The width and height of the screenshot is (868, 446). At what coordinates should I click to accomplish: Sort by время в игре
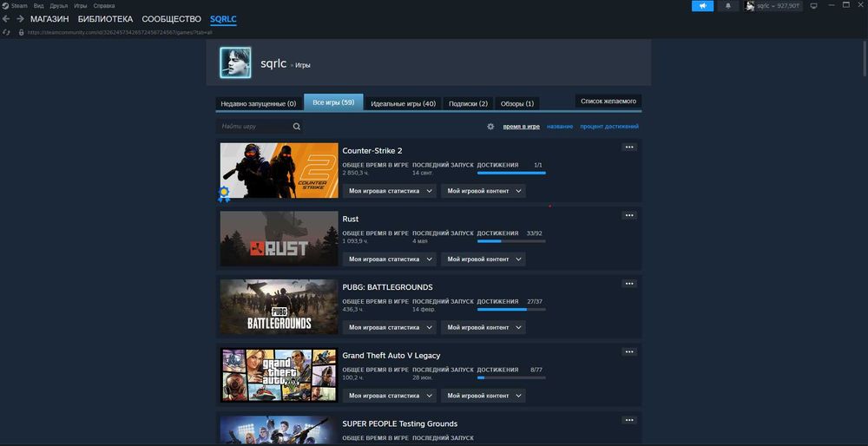coord(522,126)
